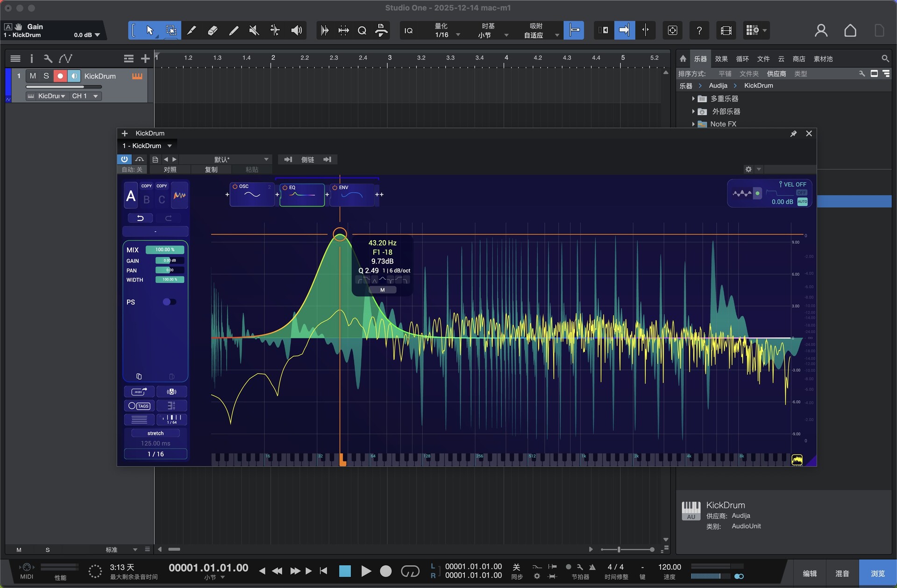This screenshot has height=588, width=897.
Task: Toggle the EQ module power button
Action: click(285, 187)
